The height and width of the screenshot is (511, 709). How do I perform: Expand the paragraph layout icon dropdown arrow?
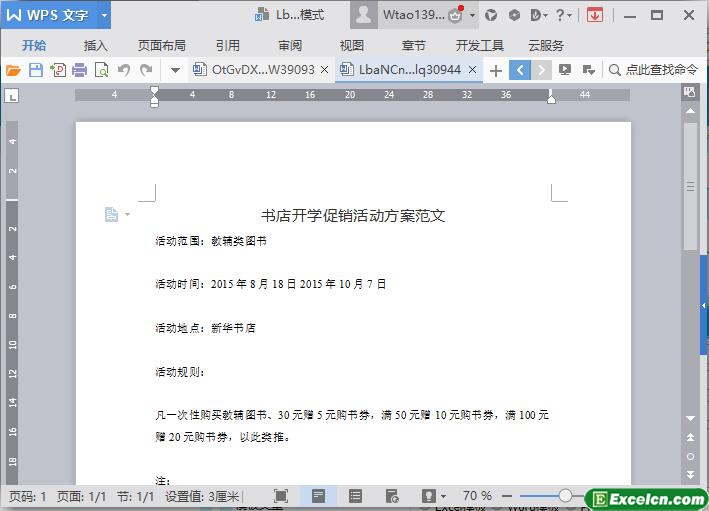coord(128,214)
